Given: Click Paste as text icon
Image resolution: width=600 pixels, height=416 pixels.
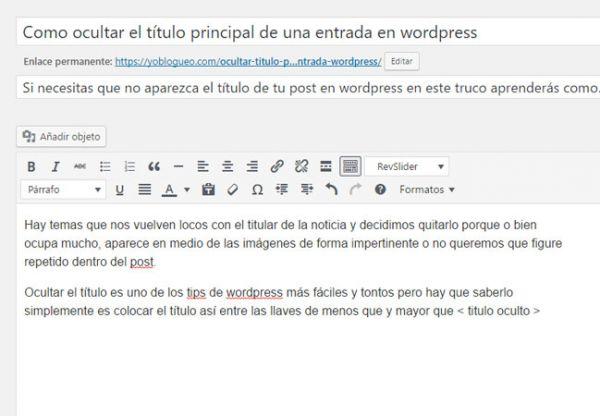Looking at the screenshot, I should (208, 189).
